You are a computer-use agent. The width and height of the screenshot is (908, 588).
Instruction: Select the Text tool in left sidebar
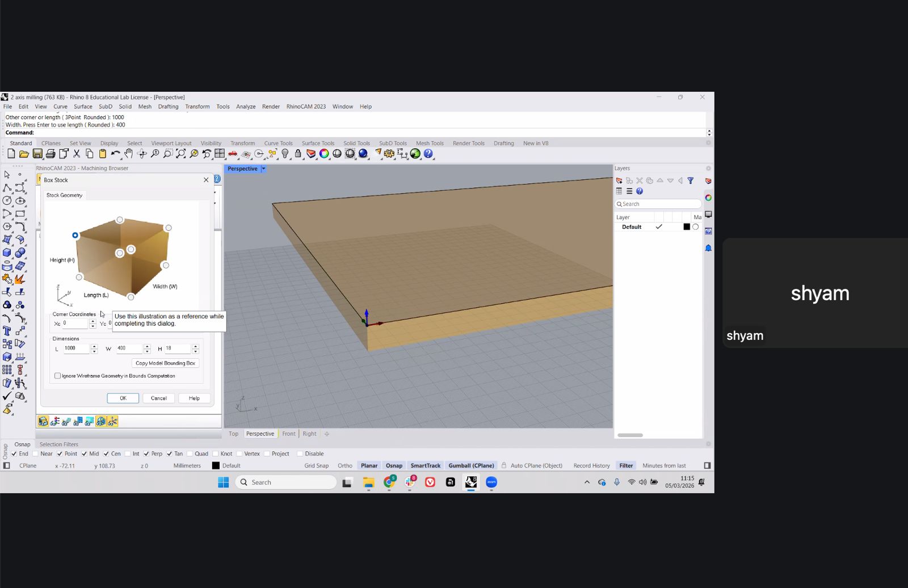(7, 331)
